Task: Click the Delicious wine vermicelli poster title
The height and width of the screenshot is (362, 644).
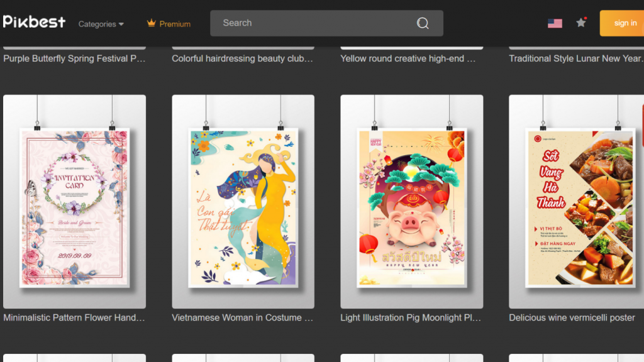Action: click(572, 318)
